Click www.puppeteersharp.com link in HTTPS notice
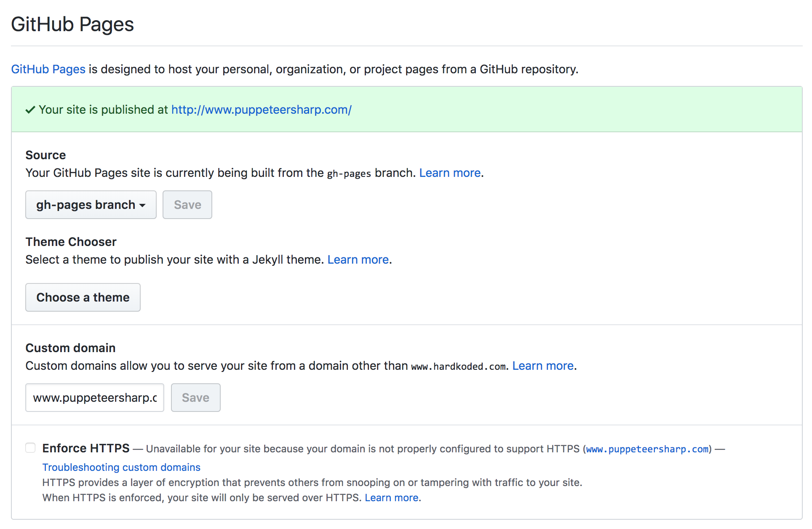This screenshot has height=529, width=812. coord(647,449)
